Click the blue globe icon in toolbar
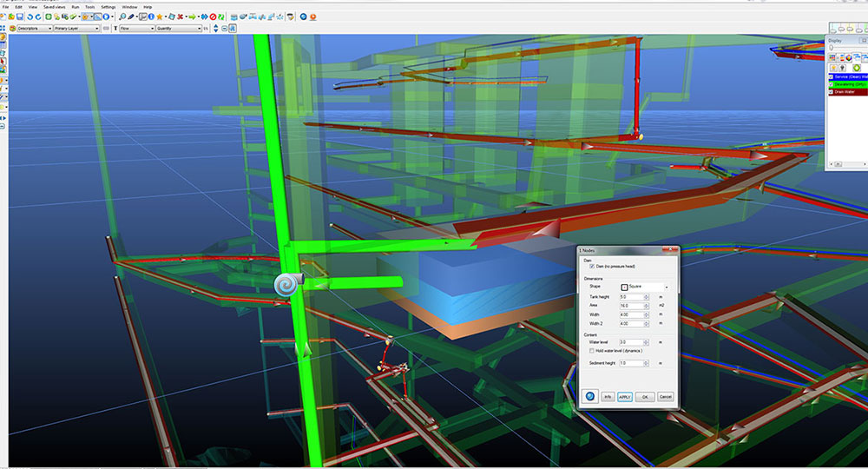Viewport: 868px width, 469px height. coord(303,17)
